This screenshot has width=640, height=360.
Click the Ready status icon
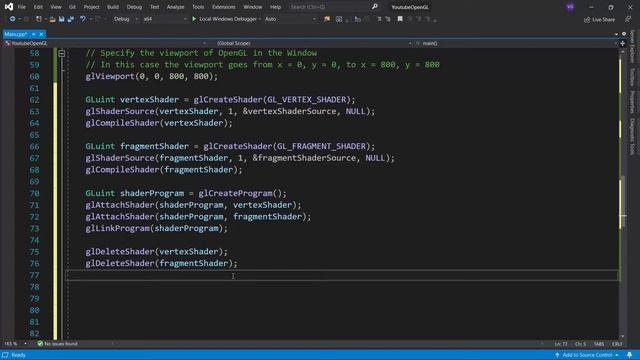[5, 355]
